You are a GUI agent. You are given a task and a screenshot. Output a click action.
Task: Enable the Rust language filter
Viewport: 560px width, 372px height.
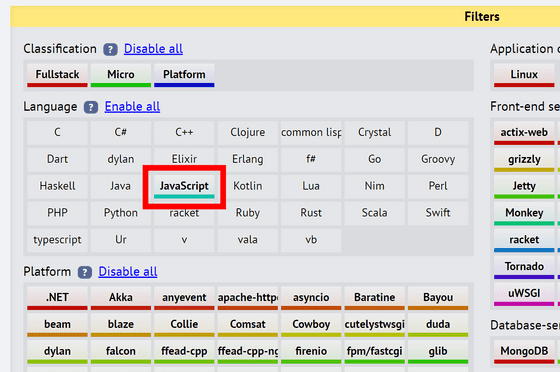point(311,213)
